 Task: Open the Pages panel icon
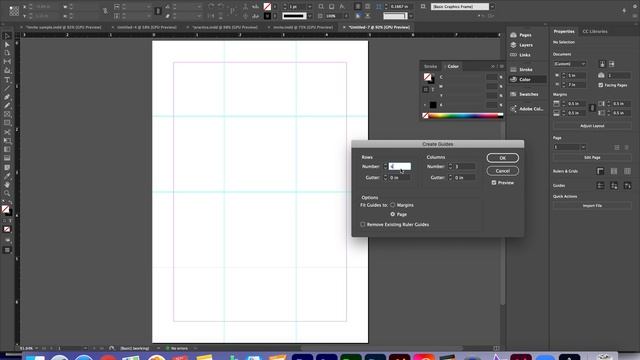coord(513,35)
